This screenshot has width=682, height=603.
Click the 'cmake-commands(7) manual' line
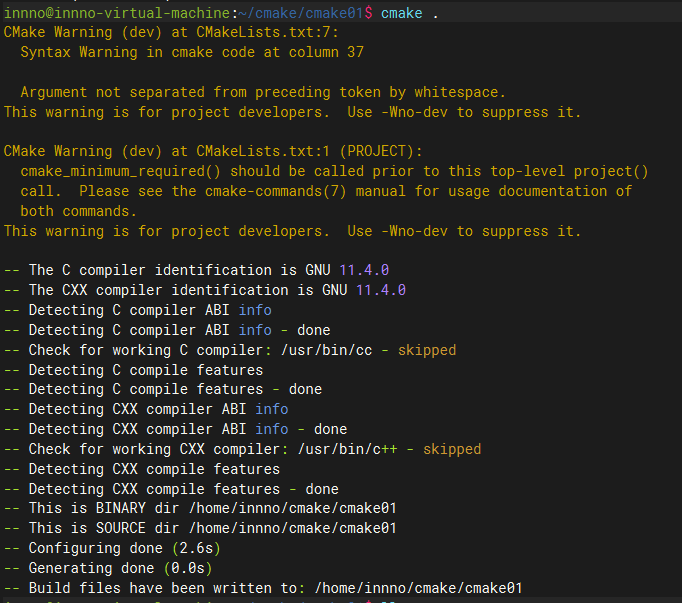click(x=326, y=191)
